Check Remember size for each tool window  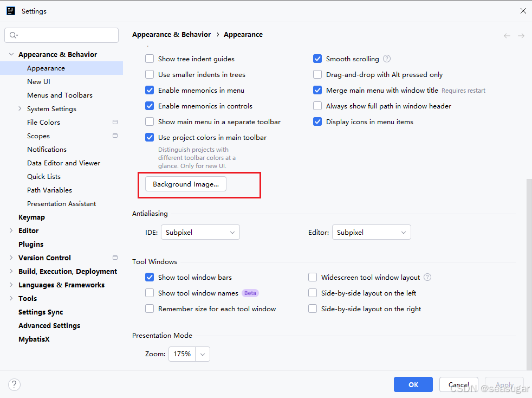pos(150,309)
